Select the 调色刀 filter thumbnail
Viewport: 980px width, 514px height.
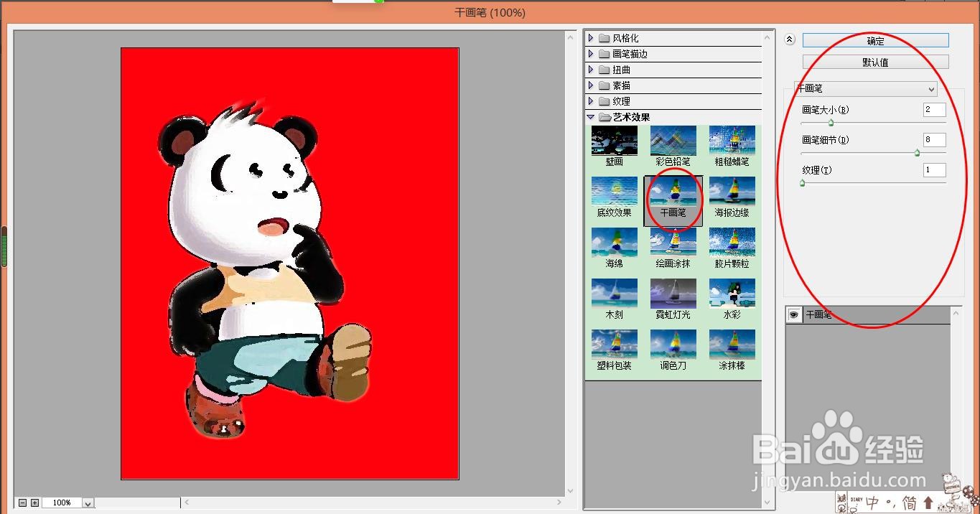tap(673, 345)
